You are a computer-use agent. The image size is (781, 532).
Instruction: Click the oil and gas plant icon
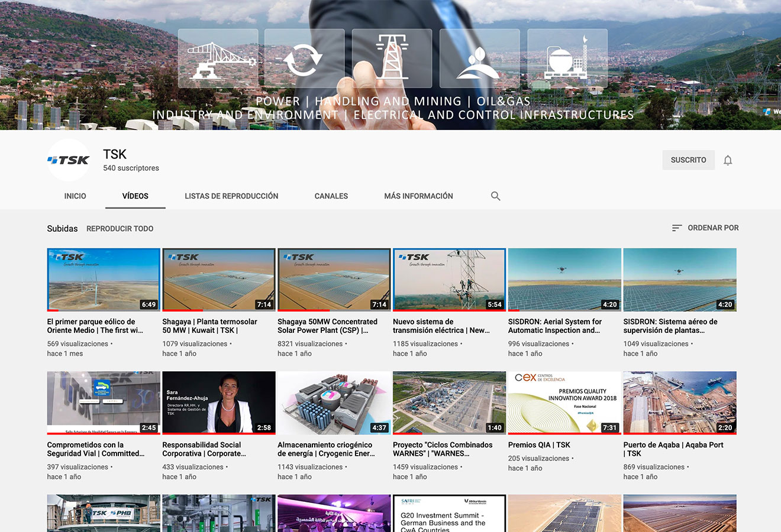click(567, 59)
